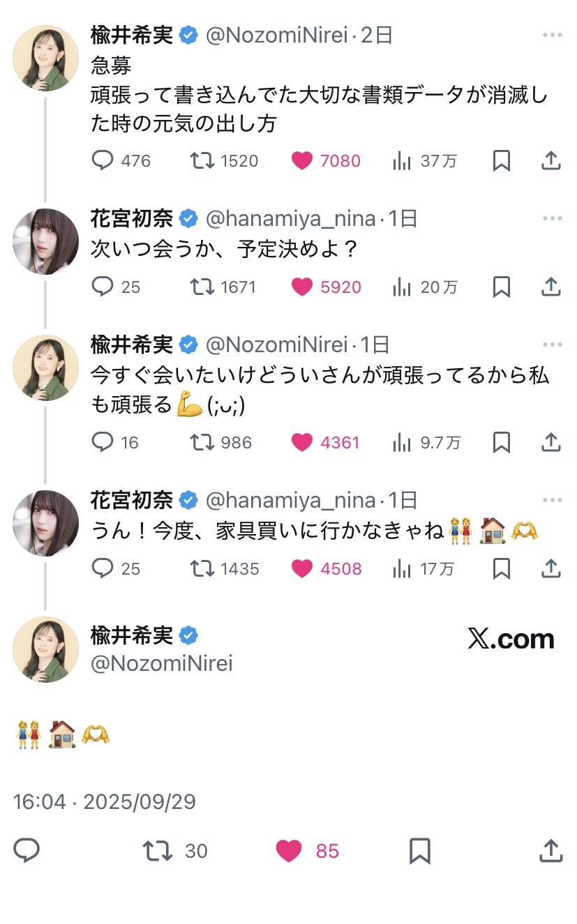Unlike the post with 7080 likes

pyautogui.click(x=302, y=161)
